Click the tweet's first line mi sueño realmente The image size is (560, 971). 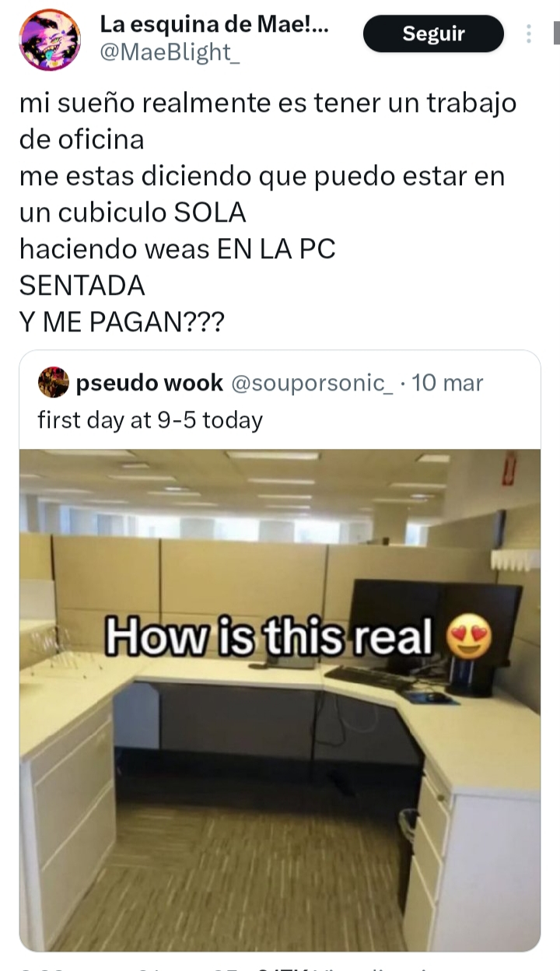point(268,103)
